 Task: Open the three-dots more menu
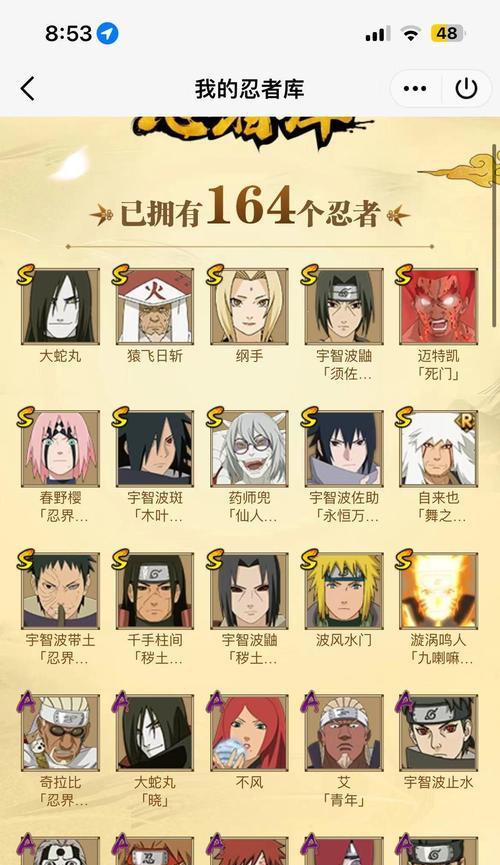415,88
